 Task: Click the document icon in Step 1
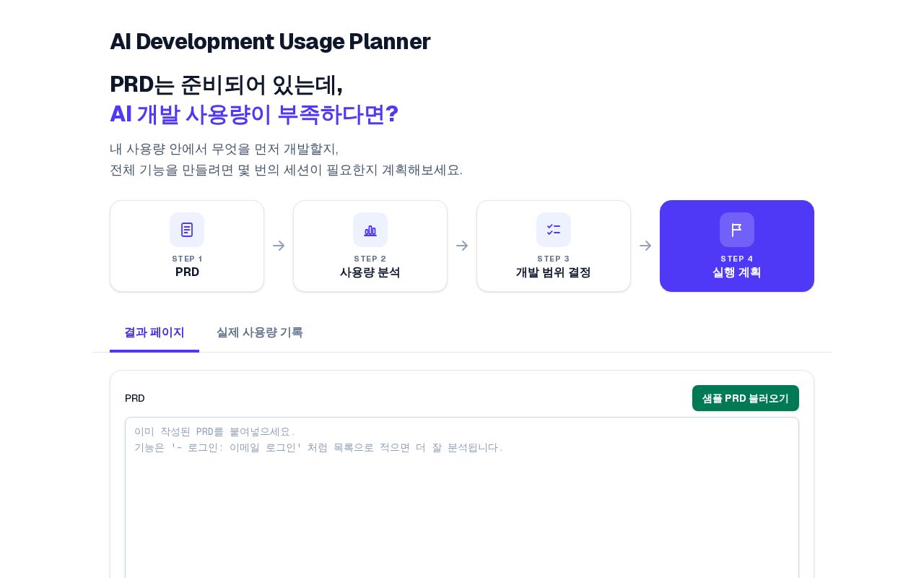(187, 230)
